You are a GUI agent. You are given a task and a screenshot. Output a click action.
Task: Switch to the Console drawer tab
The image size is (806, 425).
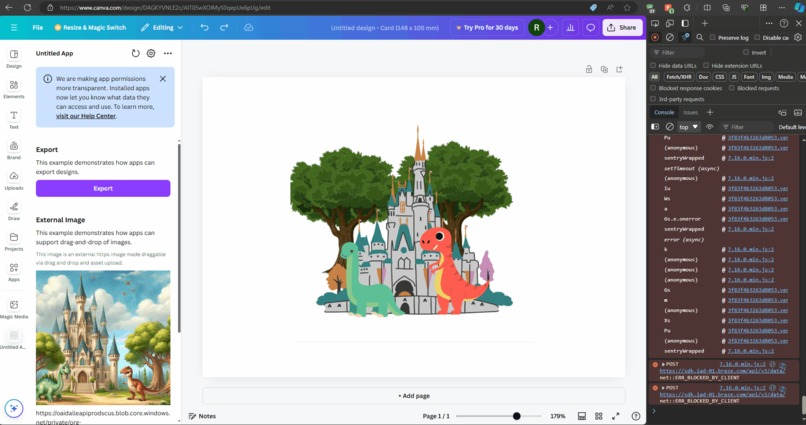pyautogui.click(x=664, y=113)
